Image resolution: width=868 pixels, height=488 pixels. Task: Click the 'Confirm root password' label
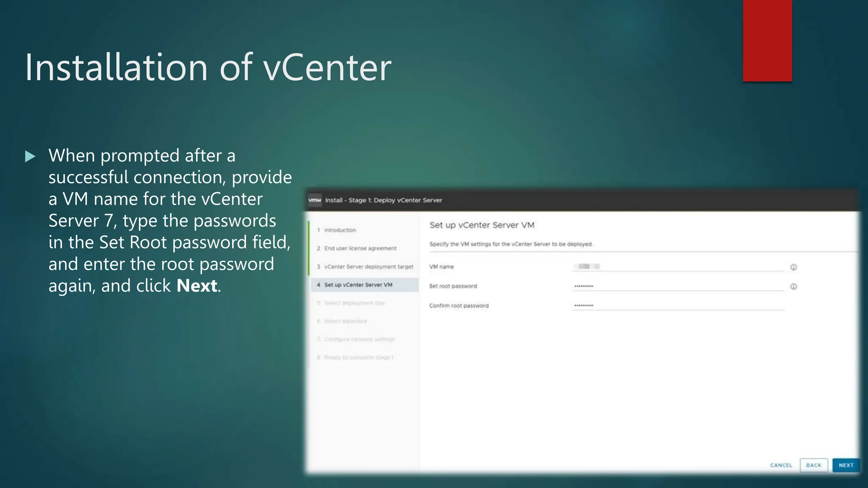[x=459, y=305]
